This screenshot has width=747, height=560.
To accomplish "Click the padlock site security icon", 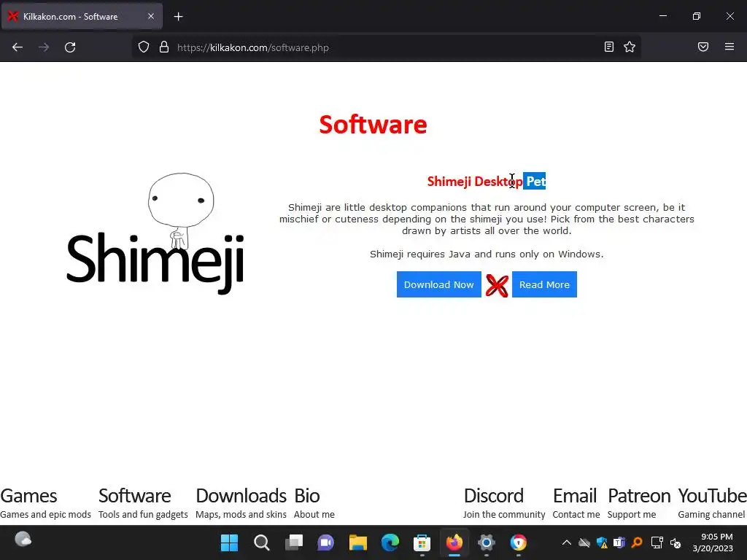I will point(164,47).
